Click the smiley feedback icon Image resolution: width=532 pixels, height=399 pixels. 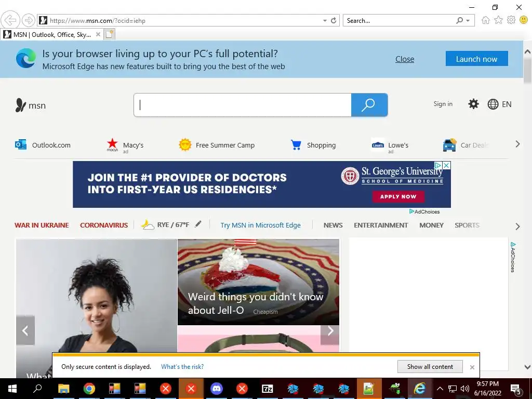(x=524, y=20)
